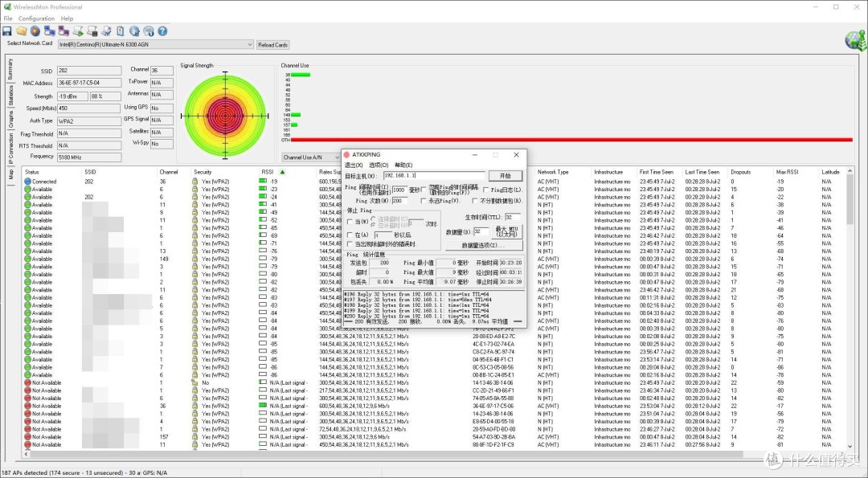
Task: Click the lock icon on the row showing No security
Action: (x=194, y=382)
